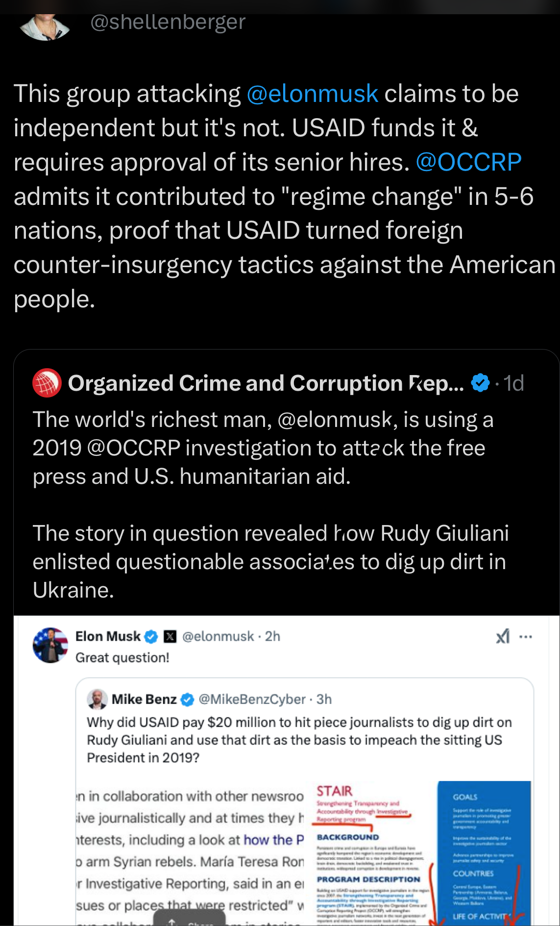The image size is (560, 926).
Task: Open the STAIR program document image
Action: pos(372,853)
